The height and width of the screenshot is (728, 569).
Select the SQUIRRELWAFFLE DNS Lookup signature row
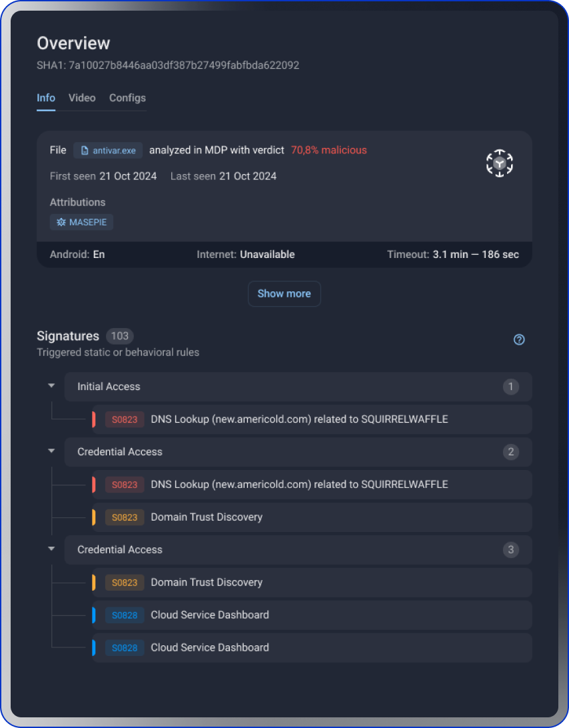coord(300,419)
